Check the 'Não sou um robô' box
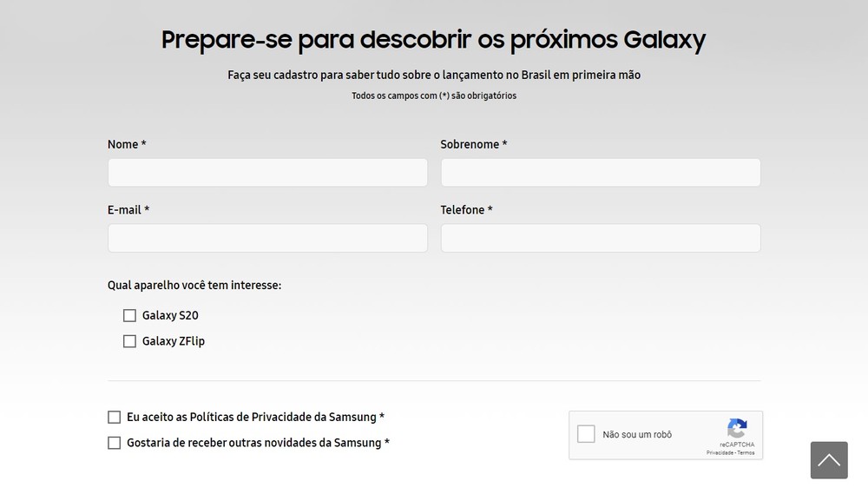The width and height of the screenshot is (868, 494). point(587,434)
